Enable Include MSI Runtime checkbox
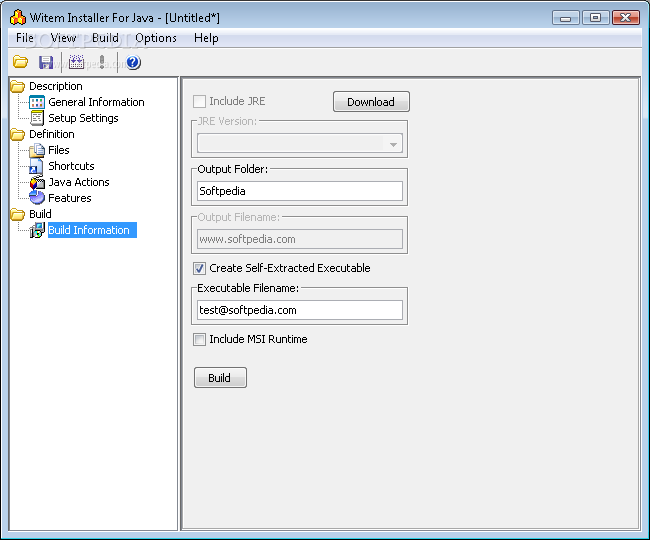 click(199, 339)
